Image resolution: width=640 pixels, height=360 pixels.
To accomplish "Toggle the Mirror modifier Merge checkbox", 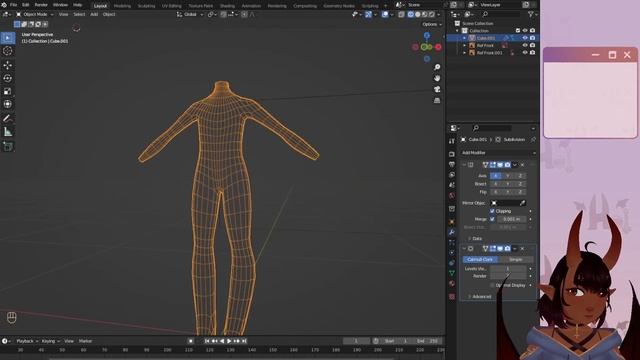I will (x=492, y=219).
